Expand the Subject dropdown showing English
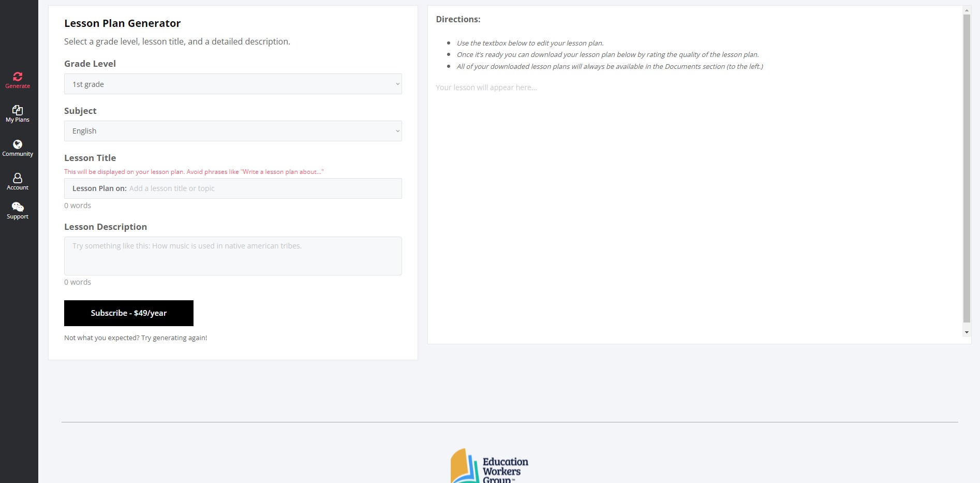980x483 pixels. [x=233, y=131]
